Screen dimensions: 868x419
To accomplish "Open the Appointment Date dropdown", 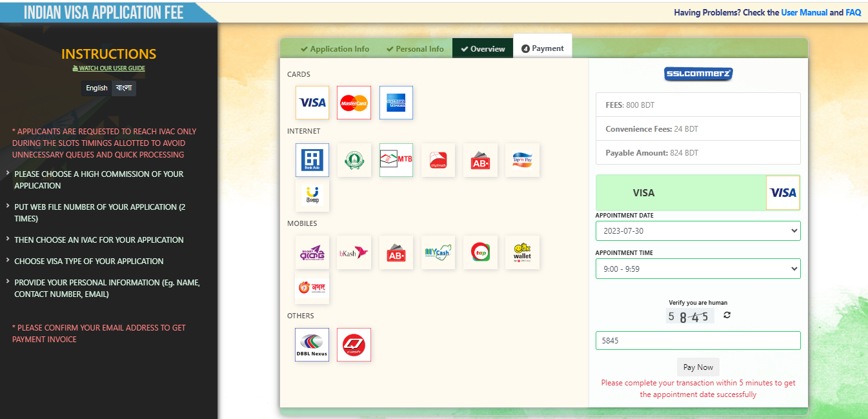I will click(x=698, y=230).
